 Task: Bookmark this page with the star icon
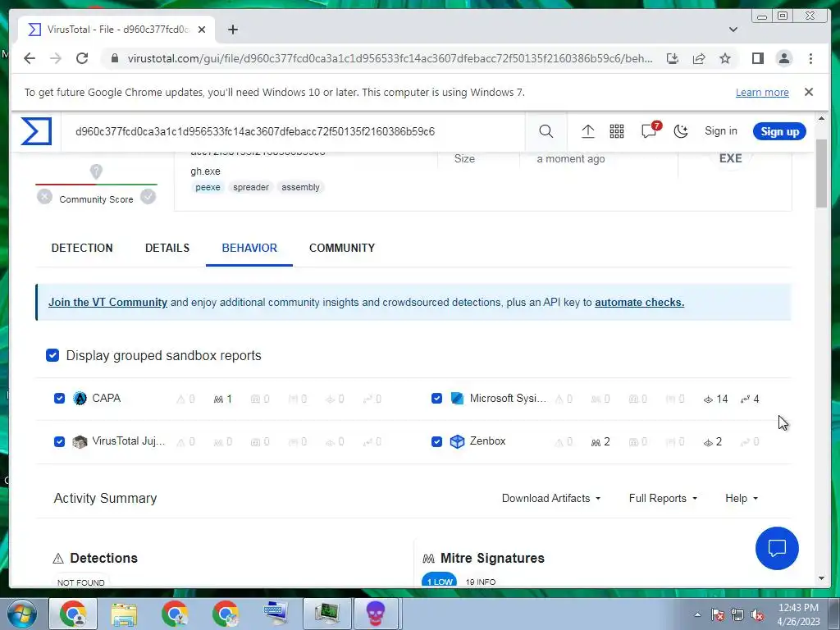(x=725, y=58)
